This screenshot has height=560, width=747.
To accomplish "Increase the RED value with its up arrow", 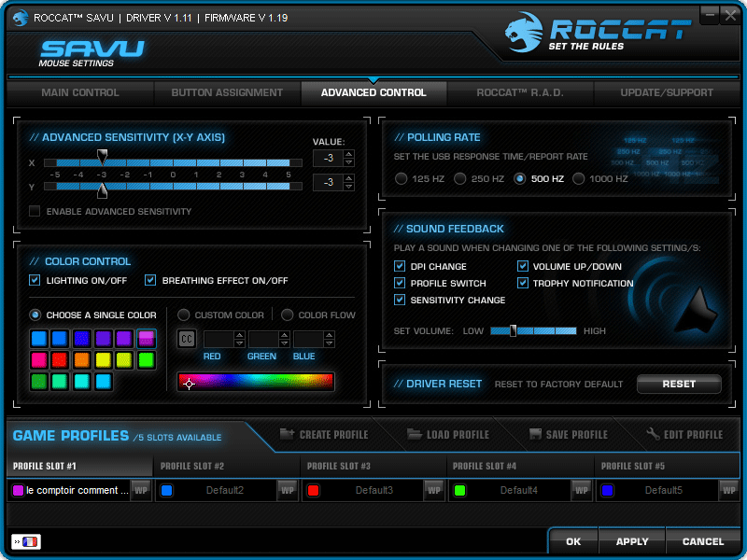I will [240, 334].
